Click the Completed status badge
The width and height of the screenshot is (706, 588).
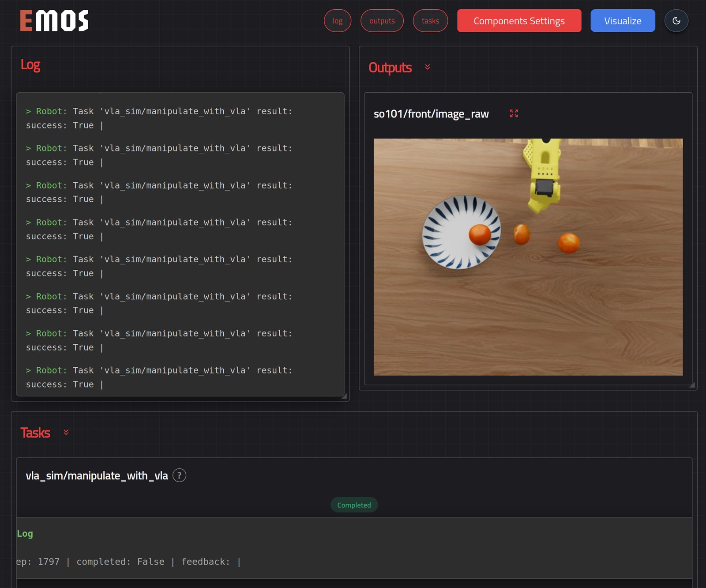pyautogui.click(x=354, y=505)
